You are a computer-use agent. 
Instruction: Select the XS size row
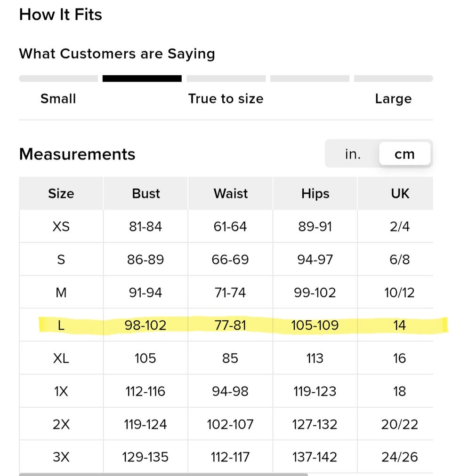pyautogui.click(x=226, y=226)
